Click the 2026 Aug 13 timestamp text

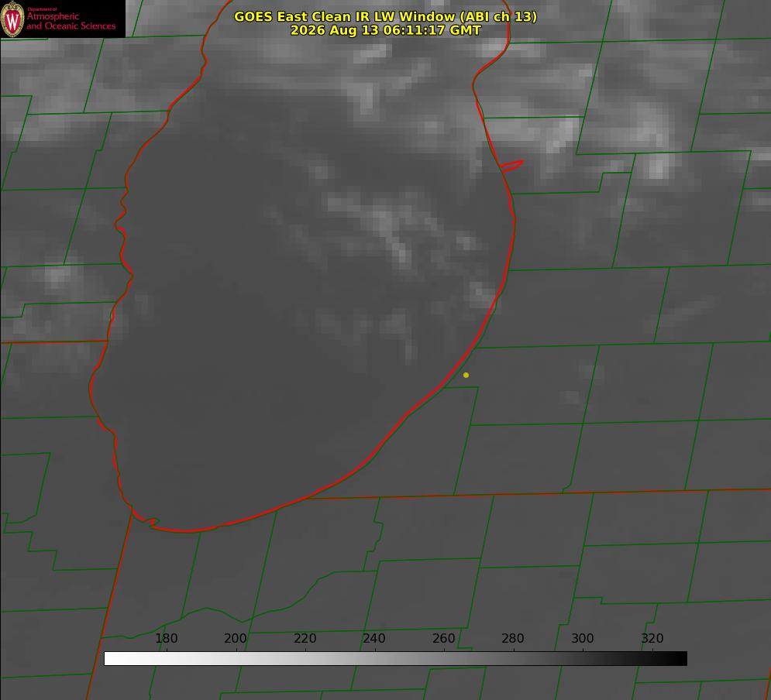point(385,30)
